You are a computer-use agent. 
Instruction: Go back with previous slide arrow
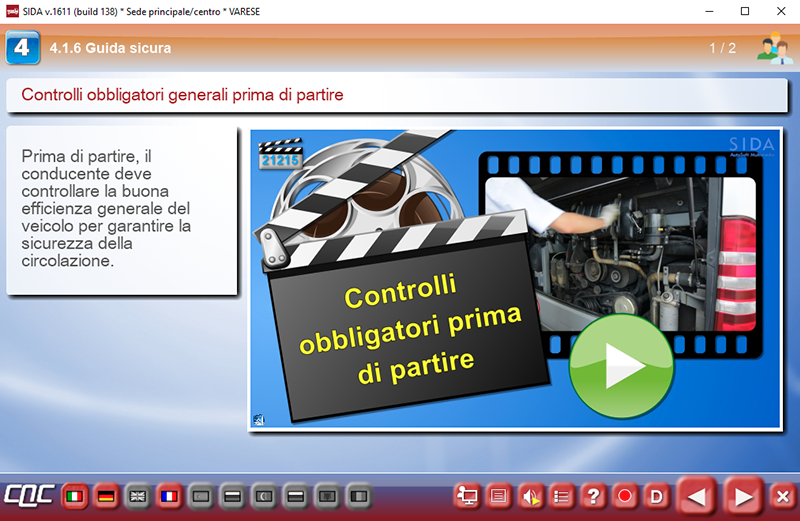click(x=699, y=496)
